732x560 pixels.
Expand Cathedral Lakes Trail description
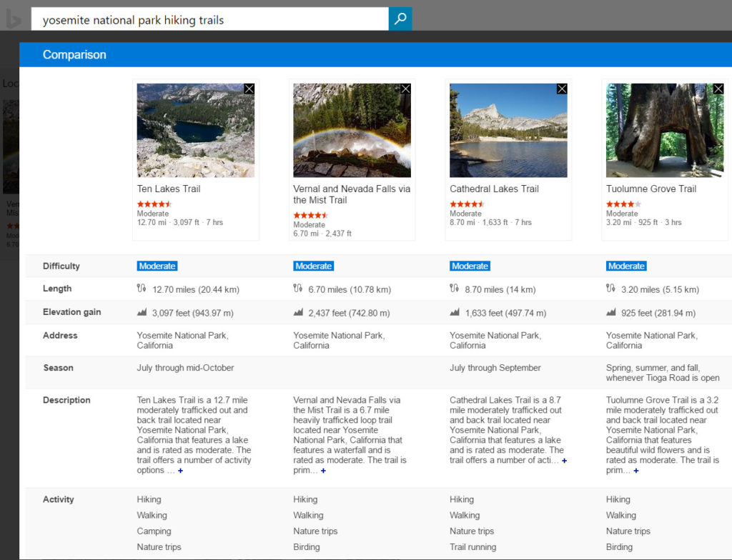click(x=564, y=461)
